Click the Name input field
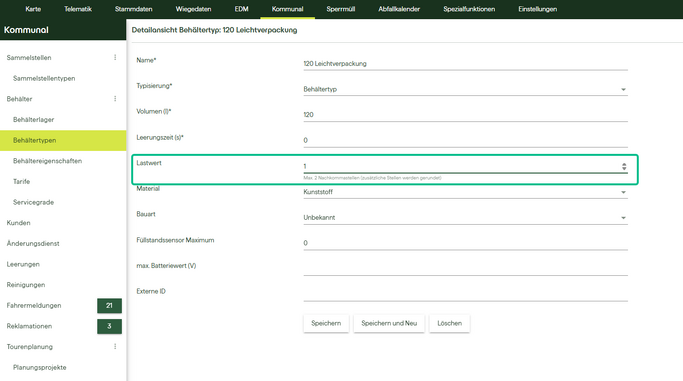 465,64
